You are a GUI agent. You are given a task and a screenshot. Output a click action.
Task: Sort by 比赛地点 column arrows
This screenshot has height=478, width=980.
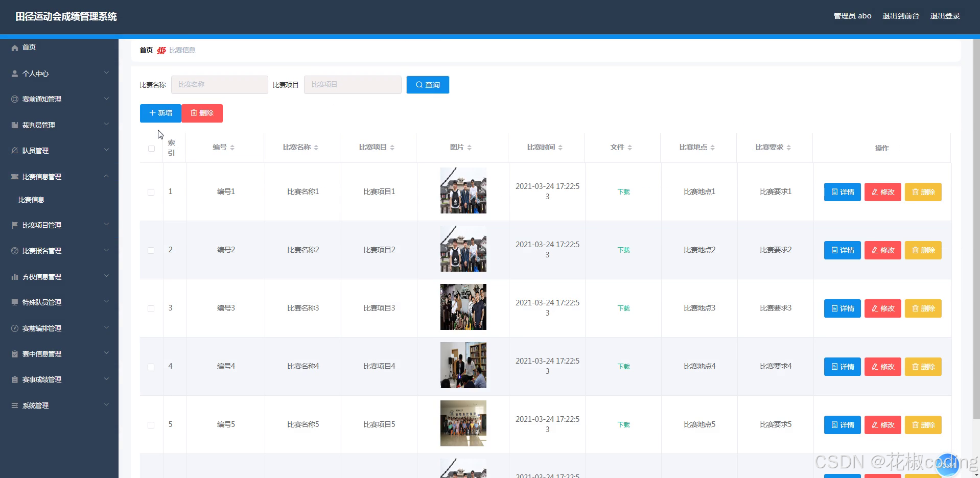pyautogui.click(x=713, y=148)
